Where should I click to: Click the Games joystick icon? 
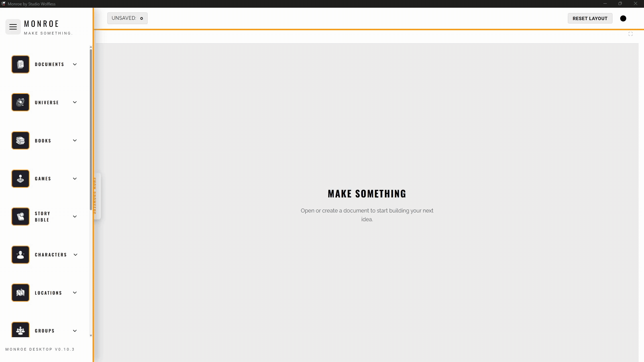click(20, 179)
